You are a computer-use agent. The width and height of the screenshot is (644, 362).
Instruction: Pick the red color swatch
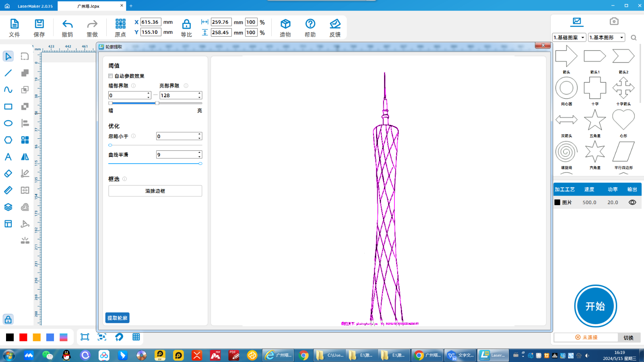click(23, 337)
